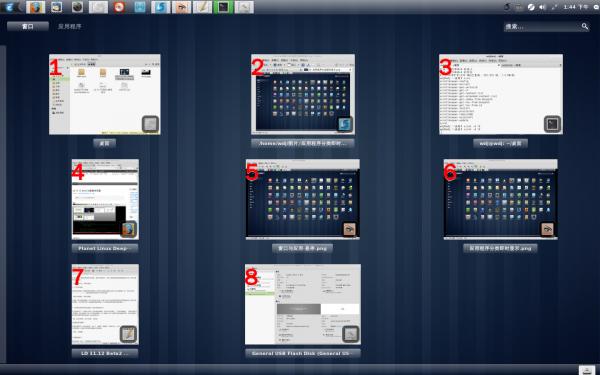Click the tray icon in bottom-right corner
Viewport: 600px width, 375px height.
[x=587, y=370]
